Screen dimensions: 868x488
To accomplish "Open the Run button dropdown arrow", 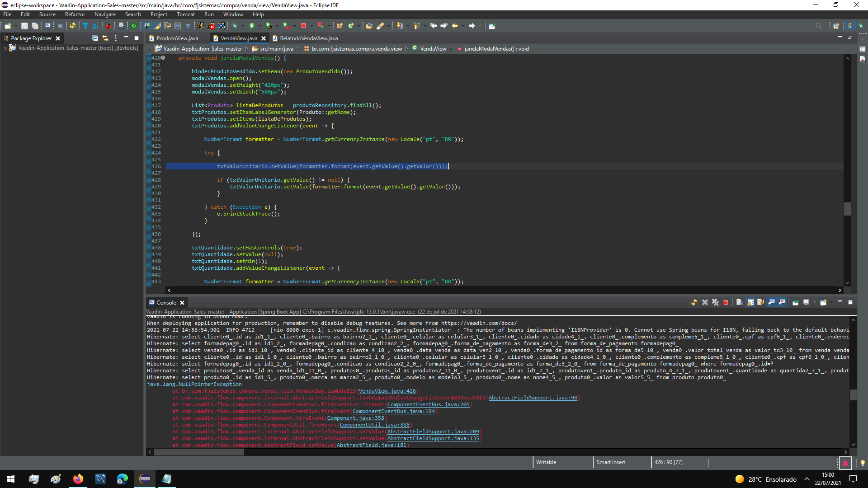I will click(x=259, y=26).
